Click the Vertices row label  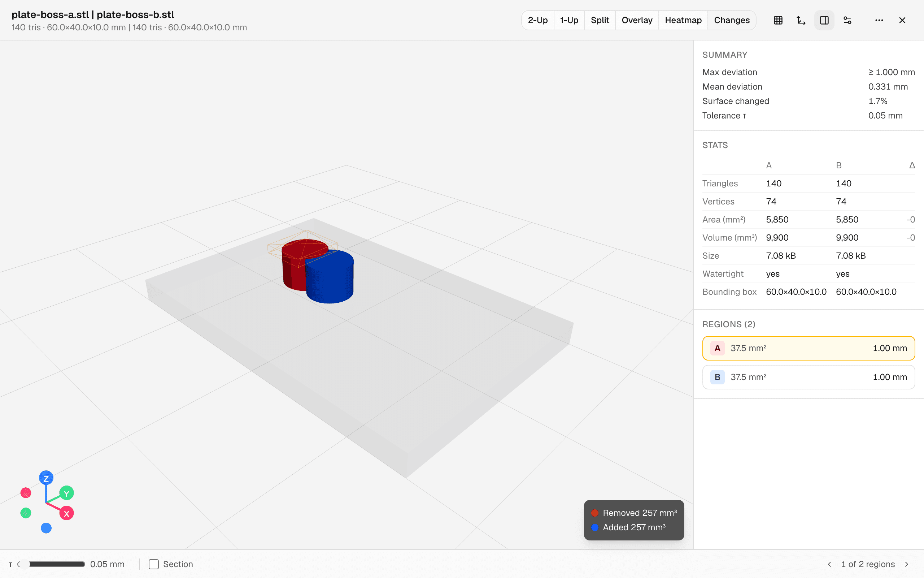(718, 202)
